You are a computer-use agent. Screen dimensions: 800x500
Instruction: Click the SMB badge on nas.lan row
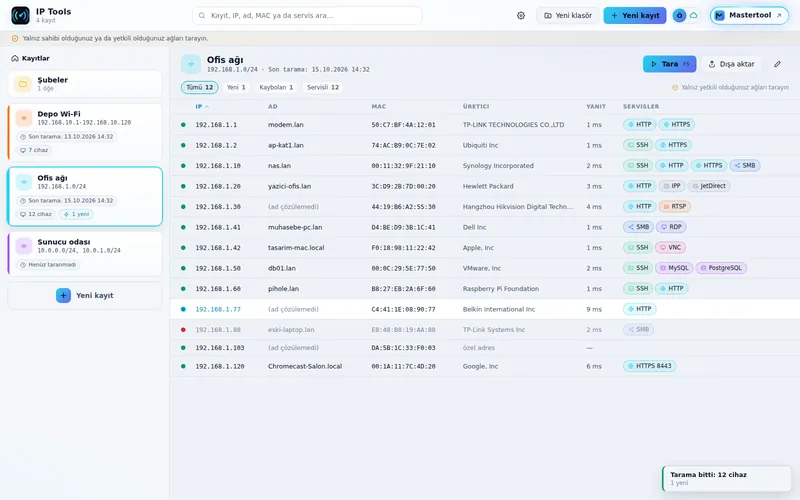point(745,165)
